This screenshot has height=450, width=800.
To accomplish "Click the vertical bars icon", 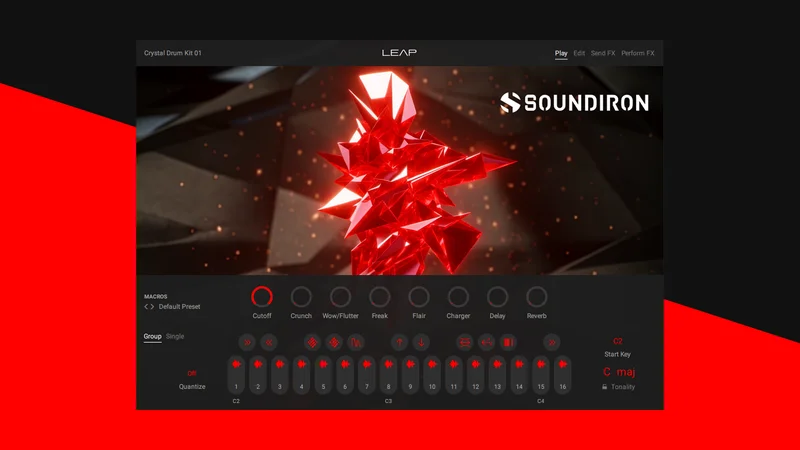I will [509, 342].
